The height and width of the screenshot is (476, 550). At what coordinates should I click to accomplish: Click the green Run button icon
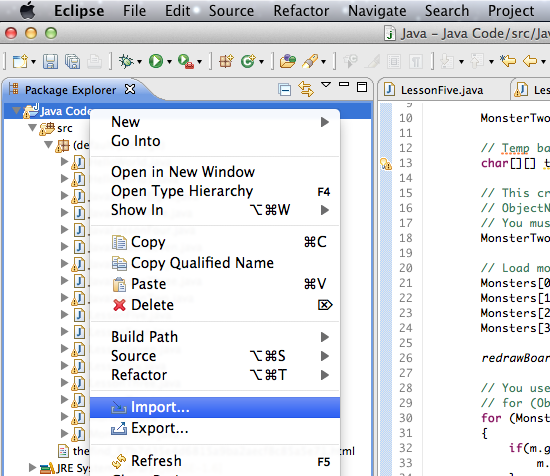(x=156, y=61)
